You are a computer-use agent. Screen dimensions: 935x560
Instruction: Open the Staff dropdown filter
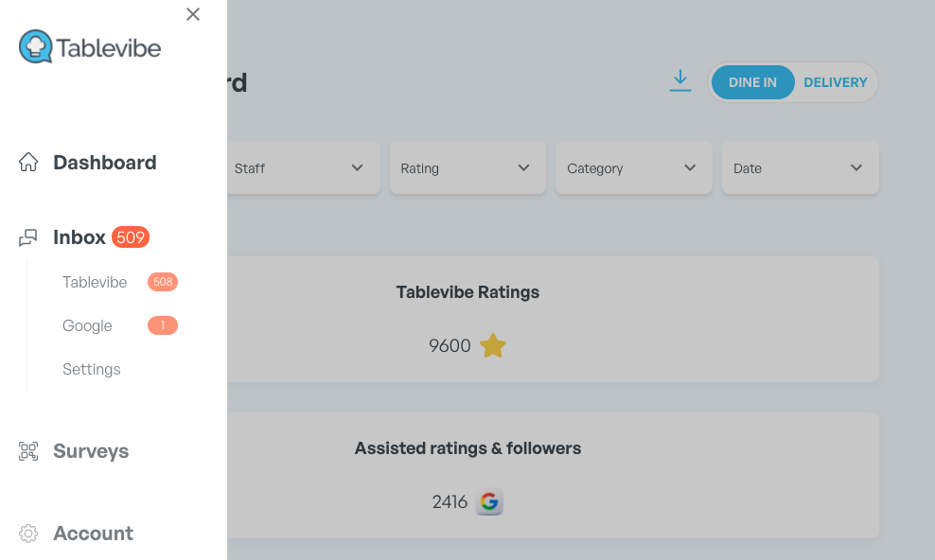pyautogui.click(x=303, y=168)
